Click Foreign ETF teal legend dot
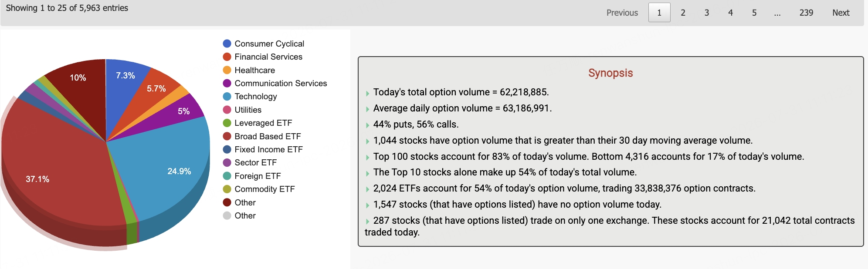Viewport: 868px width, 269px height. tap(227, 176)
